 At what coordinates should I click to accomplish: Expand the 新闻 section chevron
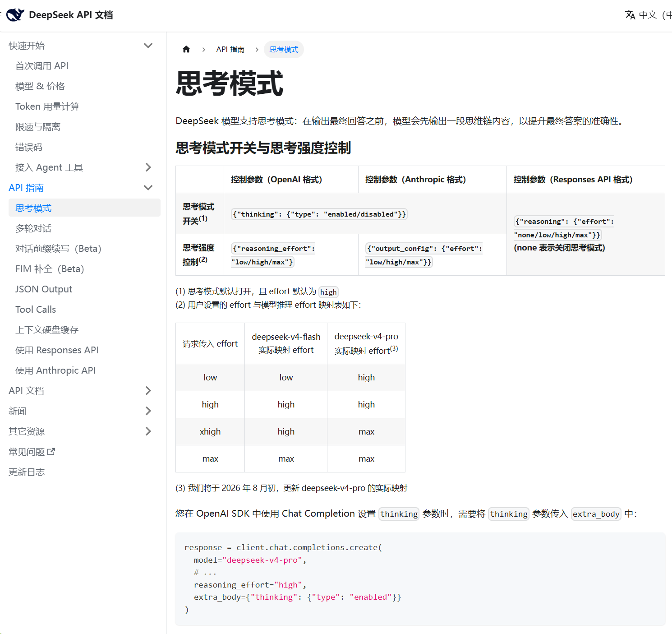point(148,411)
